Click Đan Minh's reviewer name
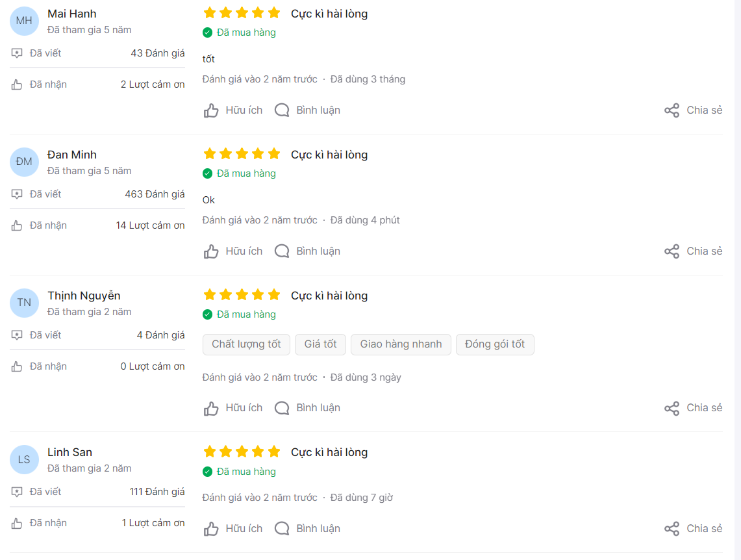Image resolution: width=741 pixels, height=560 pixels. pyautogui.click(x=72, y=155)
